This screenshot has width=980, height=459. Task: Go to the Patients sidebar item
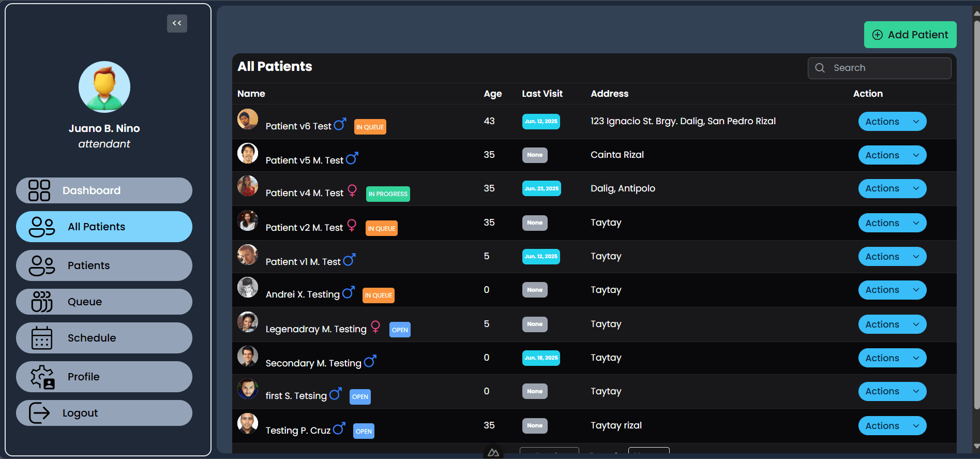click(104, 265)
